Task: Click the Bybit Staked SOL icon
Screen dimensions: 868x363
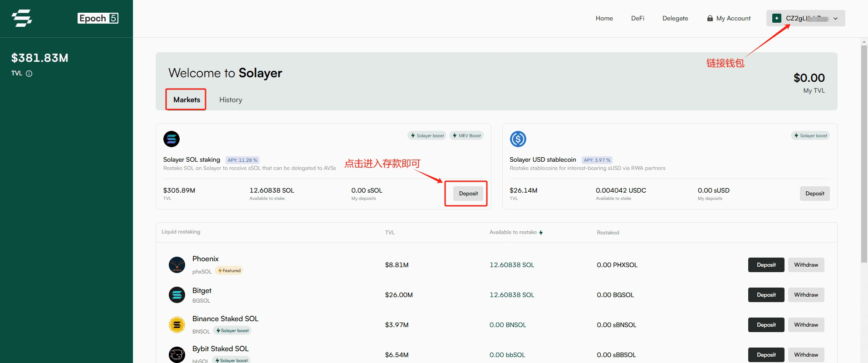Action: tap(177, 355)
